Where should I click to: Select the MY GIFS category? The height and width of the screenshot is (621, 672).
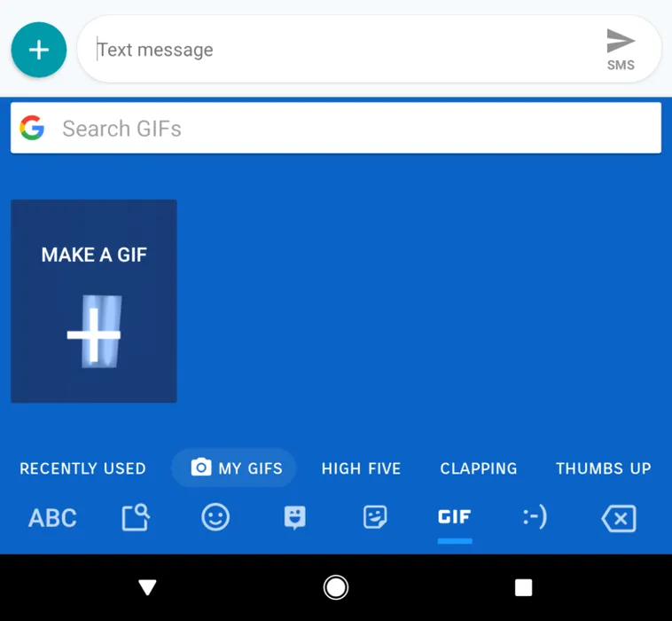point(234,468)
